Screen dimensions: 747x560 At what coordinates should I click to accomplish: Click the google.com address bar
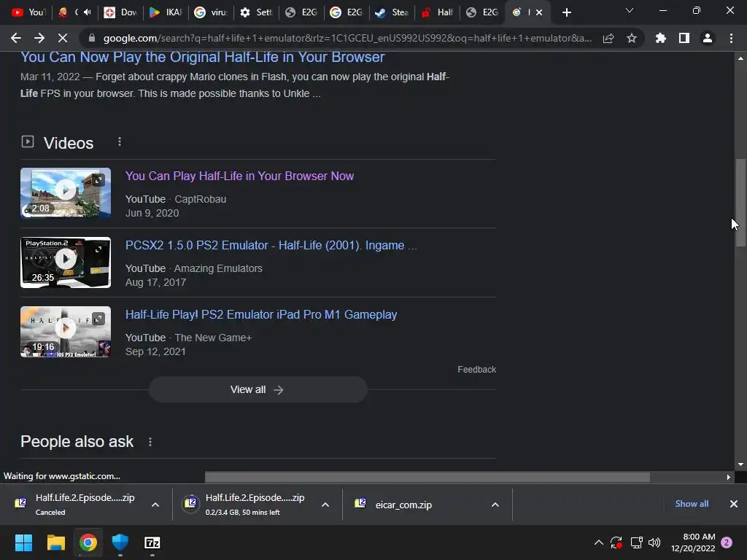347,38
